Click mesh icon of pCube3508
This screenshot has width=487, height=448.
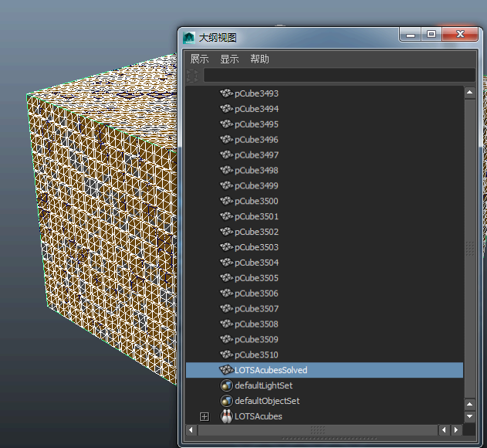(x=226, y=324)
